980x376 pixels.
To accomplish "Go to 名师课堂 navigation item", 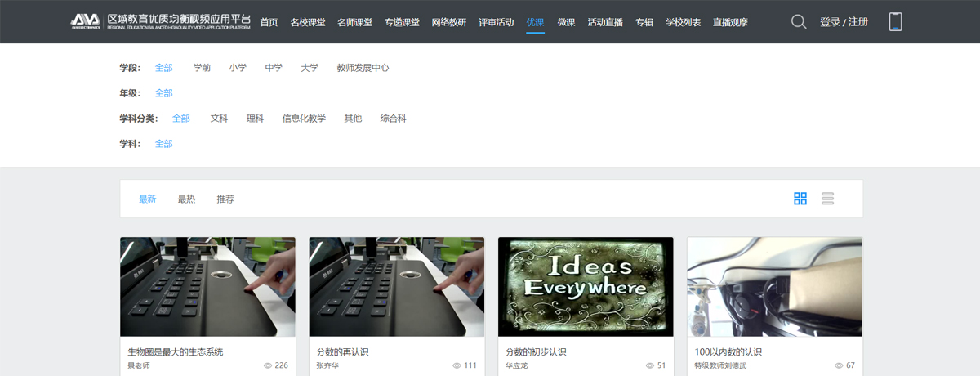I will click(x=354, y=22).
